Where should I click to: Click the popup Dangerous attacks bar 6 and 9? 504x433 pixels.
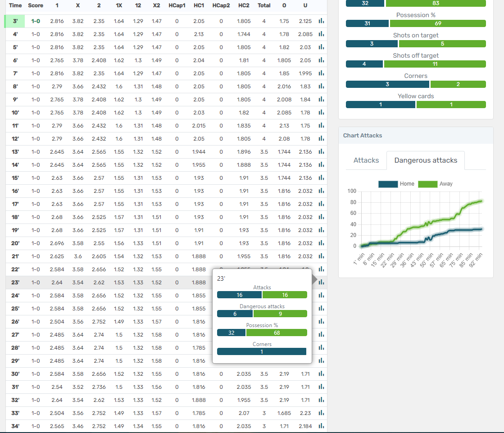(x=262, y=314)
